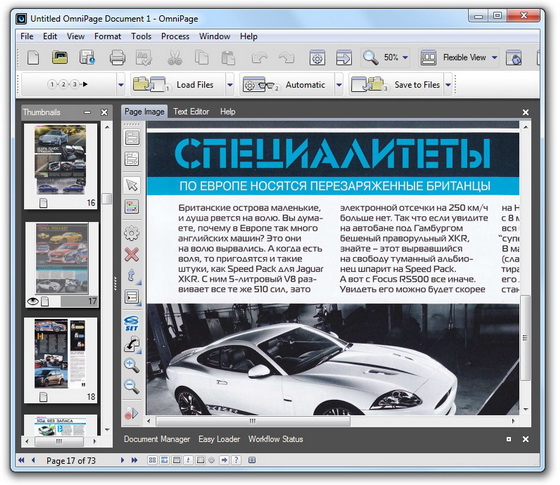Click the Zoom Out magnifier tool
The image size is (560, 485).
point(132,386)
